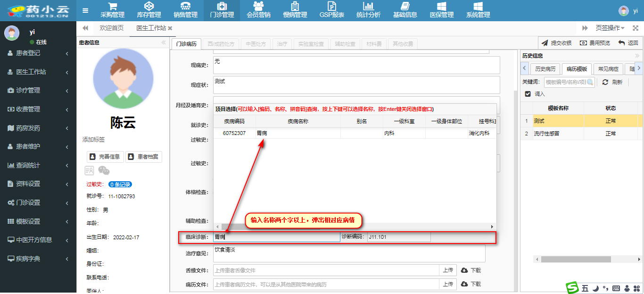Select 西/成药处方 tab
The image size is (644, 294).
click(221, 44)
